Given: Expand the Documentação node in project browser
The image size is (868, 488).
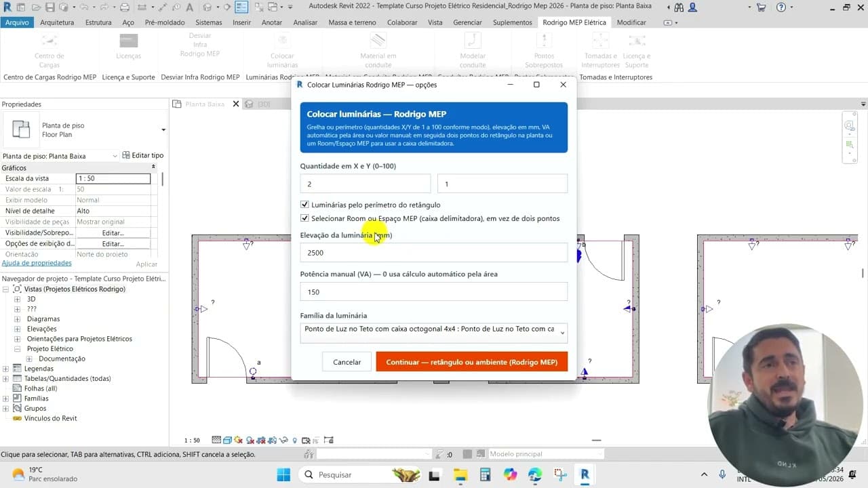Looking at the screenshot, I should click(29, 359).
